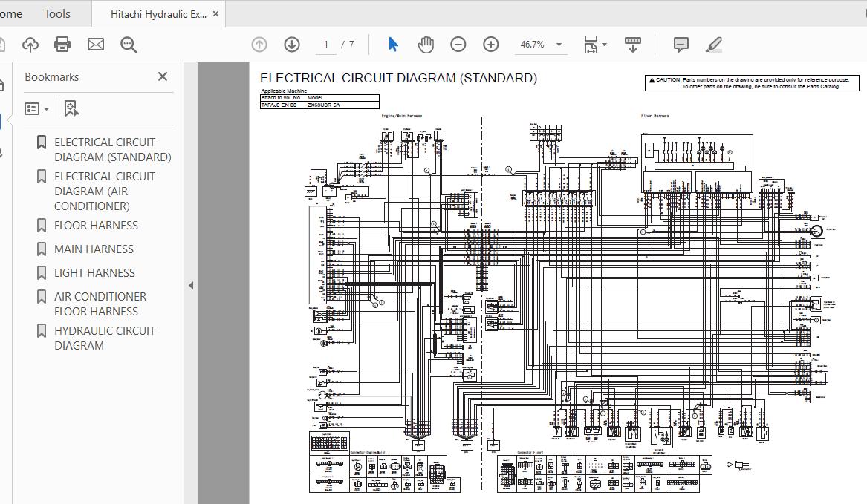Send file by email icon
867x504 pixels.
point(96,45)
